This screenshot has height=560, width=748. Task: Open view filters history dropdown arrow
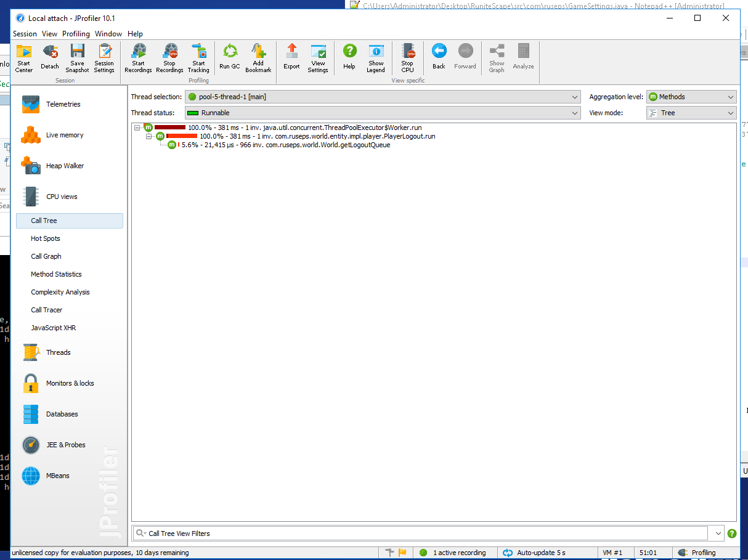(x=718, y=534)
